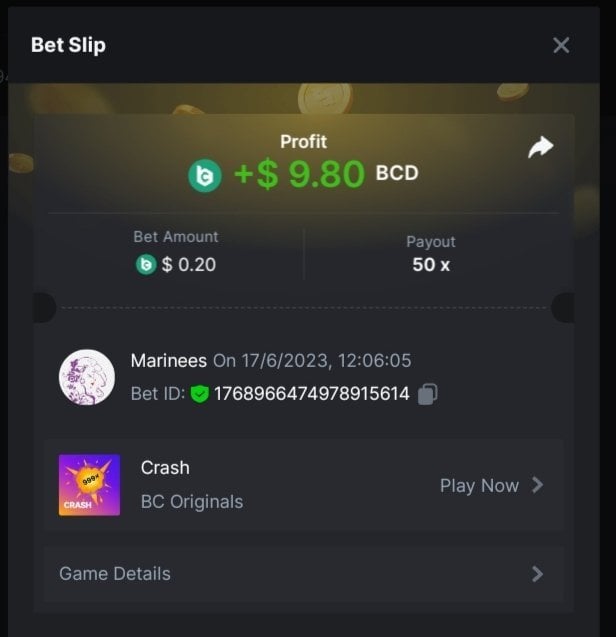Open the Crash game thumbnail
616x637 pixels.
pos(89,485)
